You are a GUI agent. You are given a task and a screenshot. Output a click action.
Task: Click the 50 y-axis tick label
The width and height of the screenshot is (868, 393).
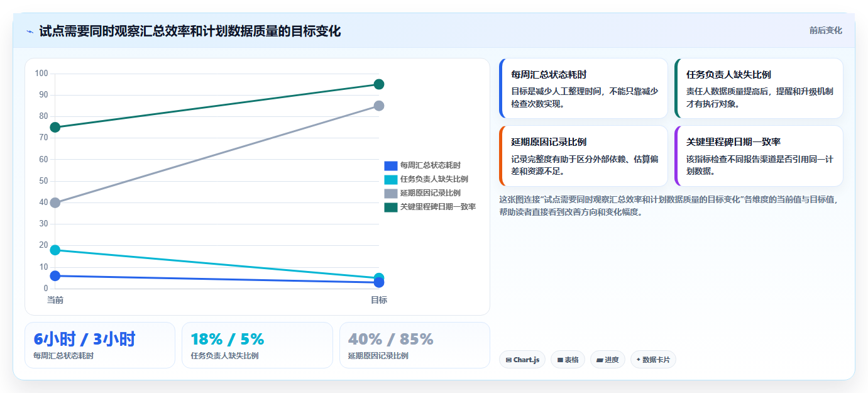[43, 181]
